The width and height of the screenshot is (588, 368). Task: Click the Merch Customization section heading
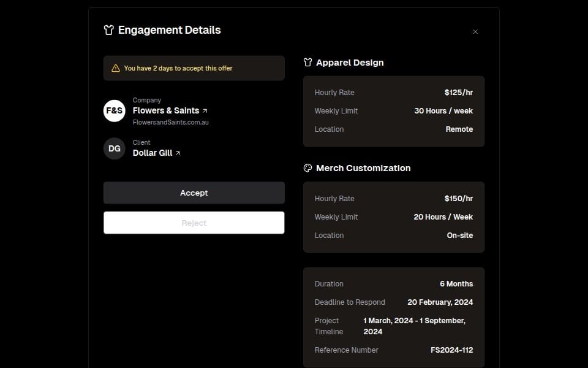[363, 168]
